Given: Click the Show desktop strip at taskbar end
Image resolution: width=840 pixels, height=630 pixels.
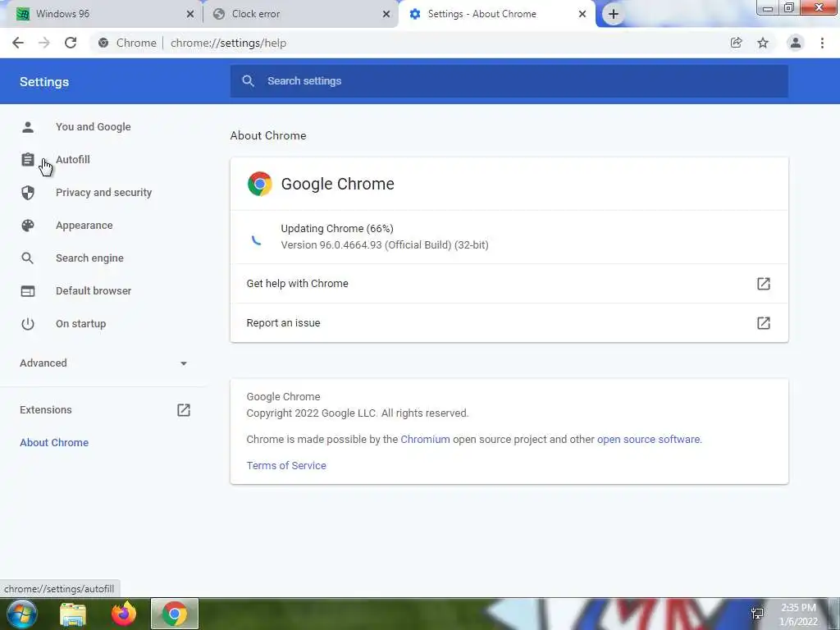Looking at the screenshot, I should [x=833, y=614].
